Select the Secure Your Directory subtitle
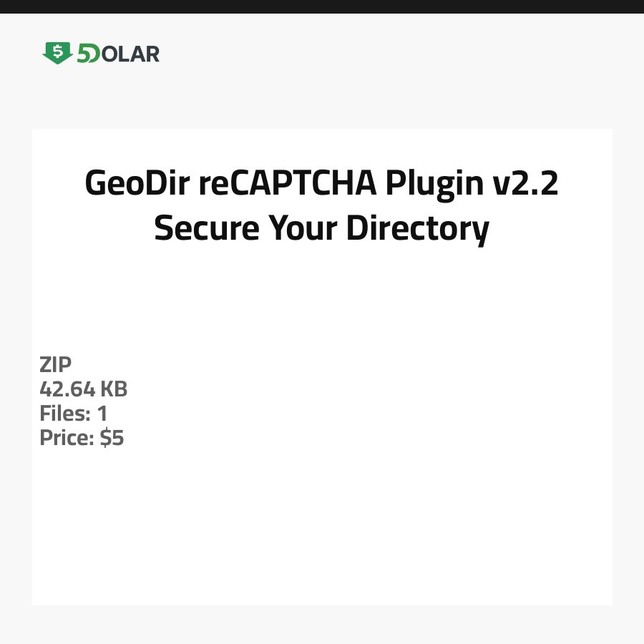Screen dimensions: 644x644 click(321, 229)
